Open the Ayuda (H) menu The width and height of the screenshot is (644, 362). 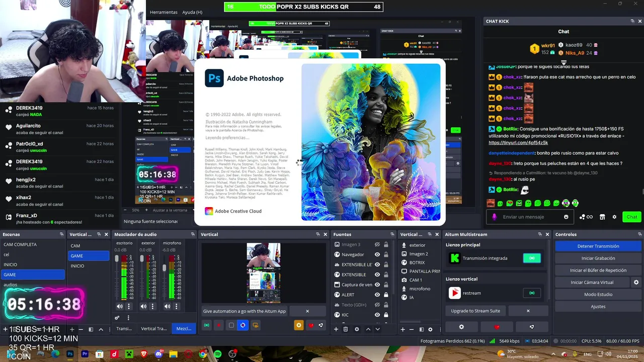(192, 12)
